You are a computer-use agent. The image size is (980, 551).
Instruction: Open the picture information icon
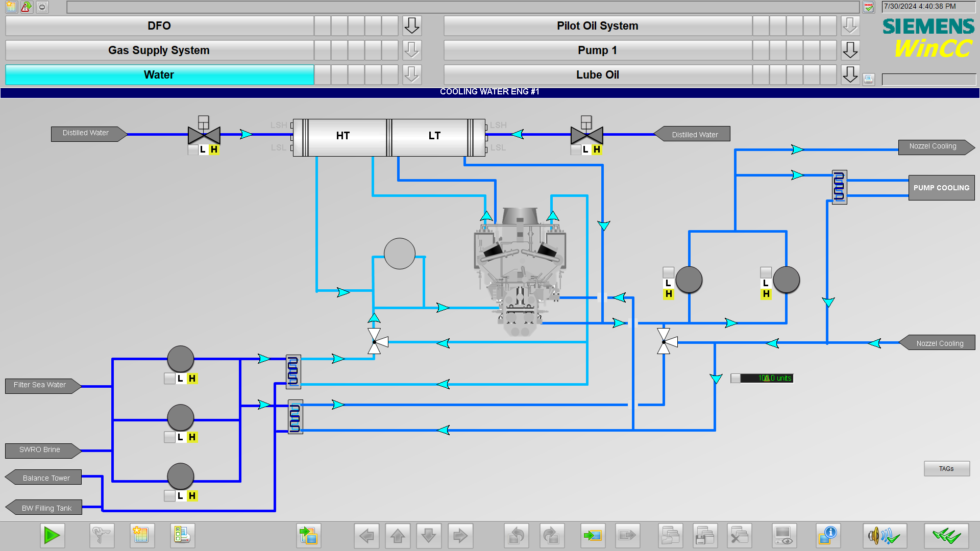[x=827, y=535]
